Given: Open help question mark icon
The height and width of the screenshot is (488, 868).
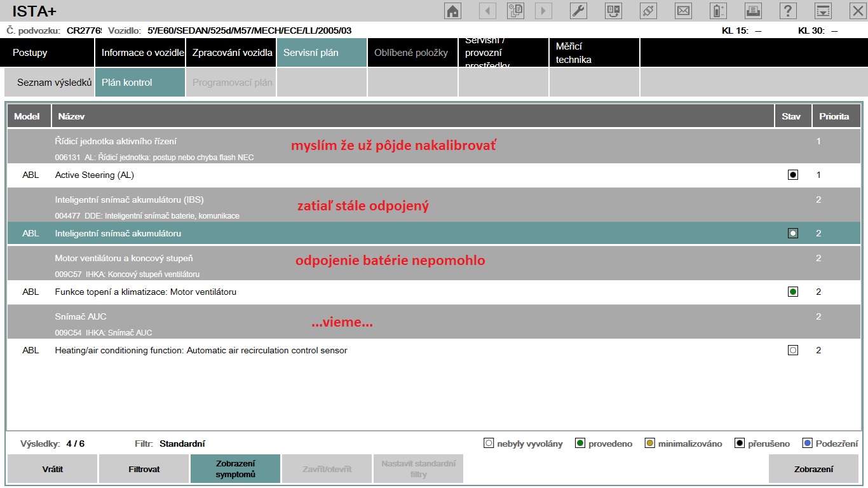Looking at the screenshot, I should 788,11.
